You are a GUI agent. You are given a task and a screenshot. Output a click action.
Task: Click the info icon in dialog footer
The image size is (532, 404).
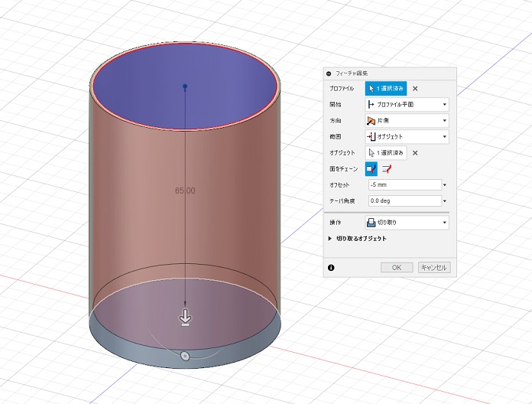[x=331, y=268]
